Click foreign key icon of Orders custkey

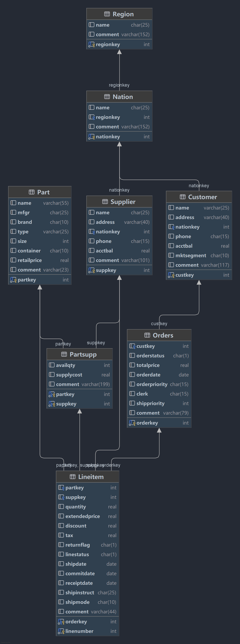coord(132,346)
